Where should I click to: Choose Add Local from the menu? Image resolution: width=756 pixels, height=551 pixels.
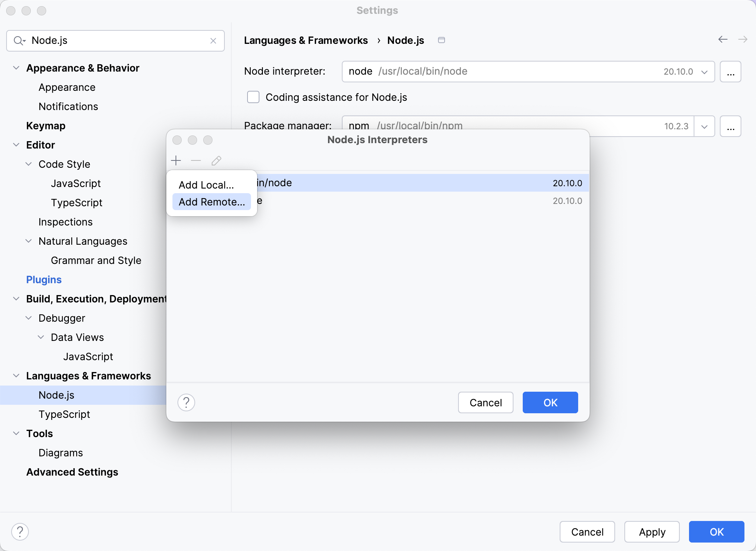click(206, 185)
